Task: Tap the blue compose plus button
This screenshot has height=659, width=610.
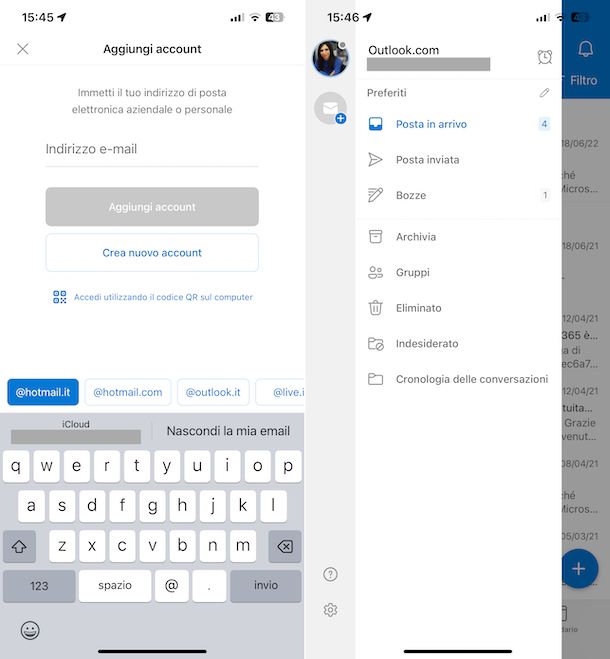Action: (x=579, y=568)
